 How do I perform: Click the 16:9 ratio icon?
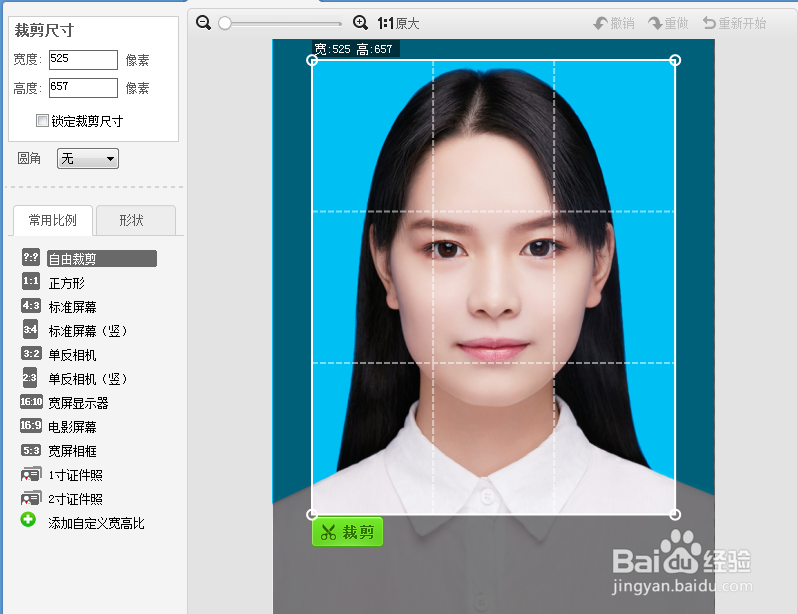pos(31,425)
